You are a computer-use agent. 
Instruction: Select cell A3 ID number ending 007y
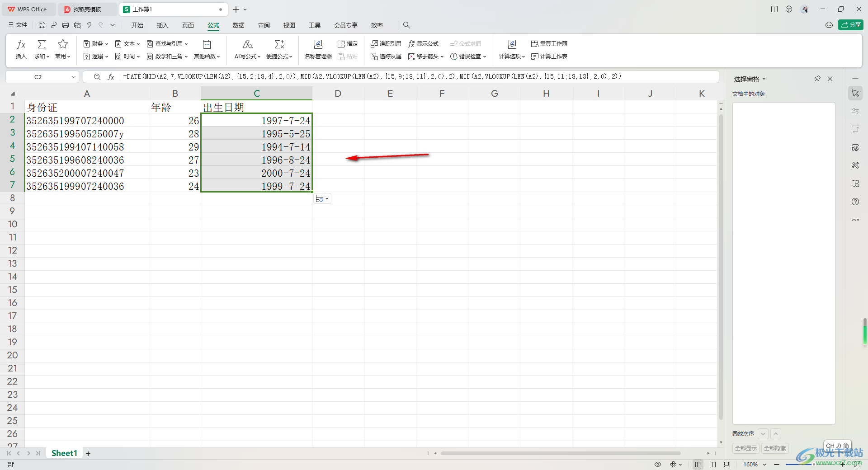pyautogui.click(x=87, y=134)
